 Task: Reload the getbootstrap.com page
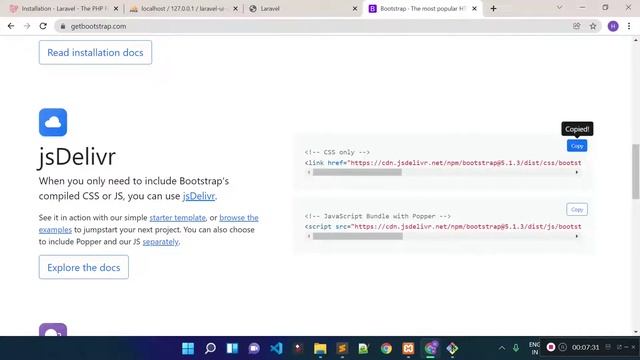(x=43, y=26)
